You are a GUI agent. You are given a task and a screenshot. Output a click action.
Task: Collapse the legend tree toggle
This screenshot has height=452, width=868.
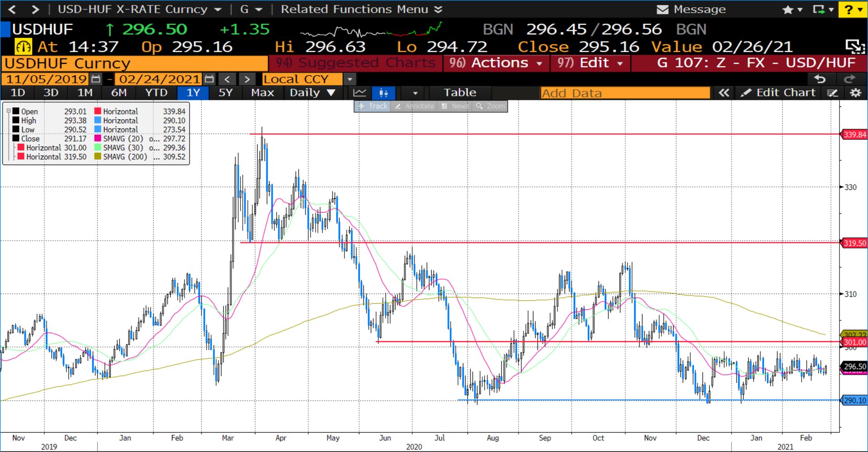tap(8, 111)
